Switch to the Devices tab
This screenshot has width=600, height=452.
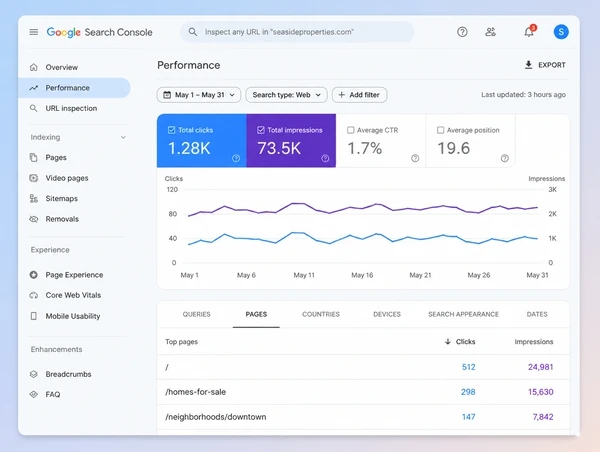387,314
